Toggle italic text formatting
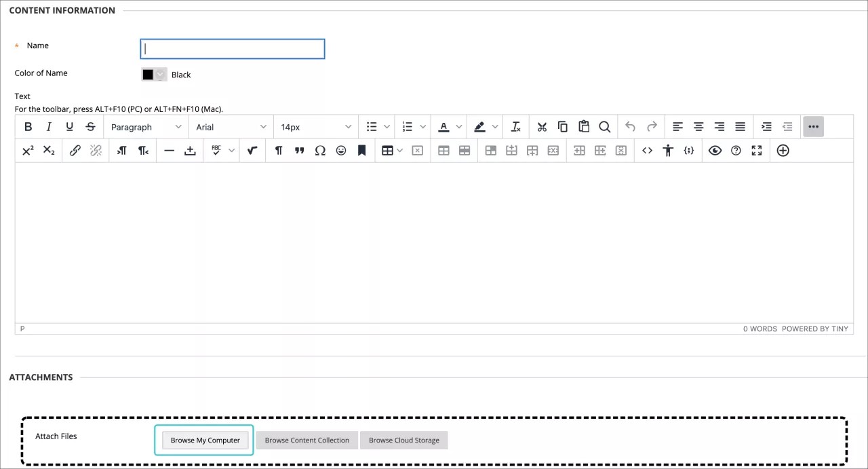Image resolution: width=868 pixels, height=469 pixels. tap(48, 126)
